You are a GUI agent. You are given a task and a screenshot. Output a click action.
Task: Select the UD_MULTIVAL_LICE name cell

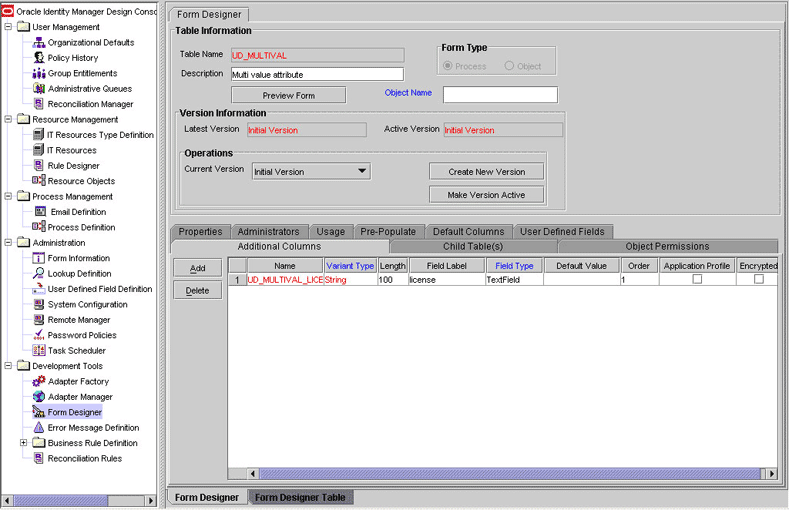click(x=285, y=280)
